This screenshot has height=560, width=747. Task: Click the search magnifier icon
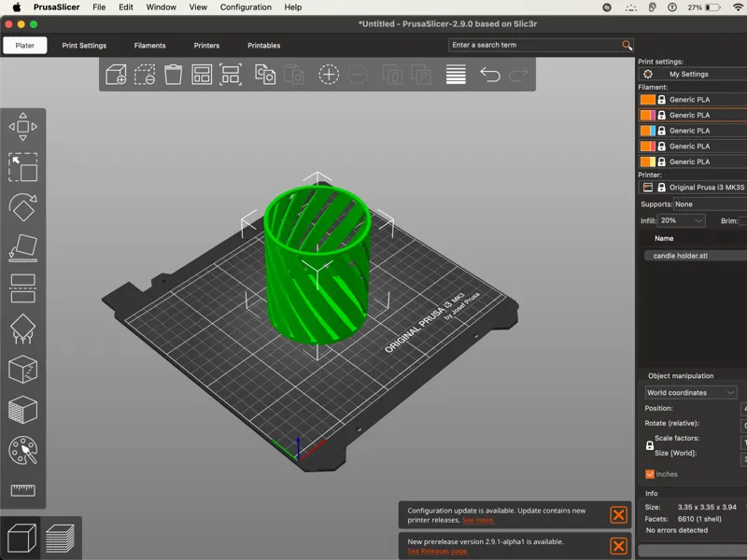coord(627,45)
